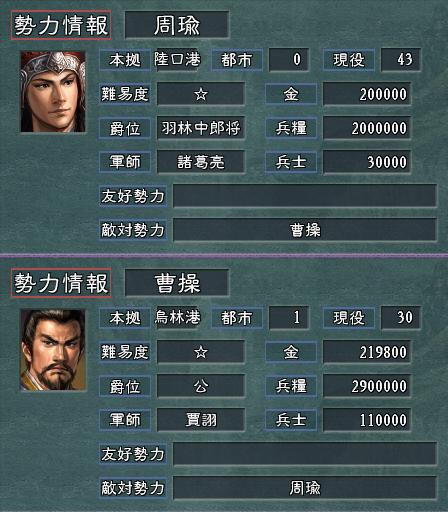The width and height of the screenshot is (448, 512).
Task: Click the difficulty star for 周瑜
Action: click(201, 94)
